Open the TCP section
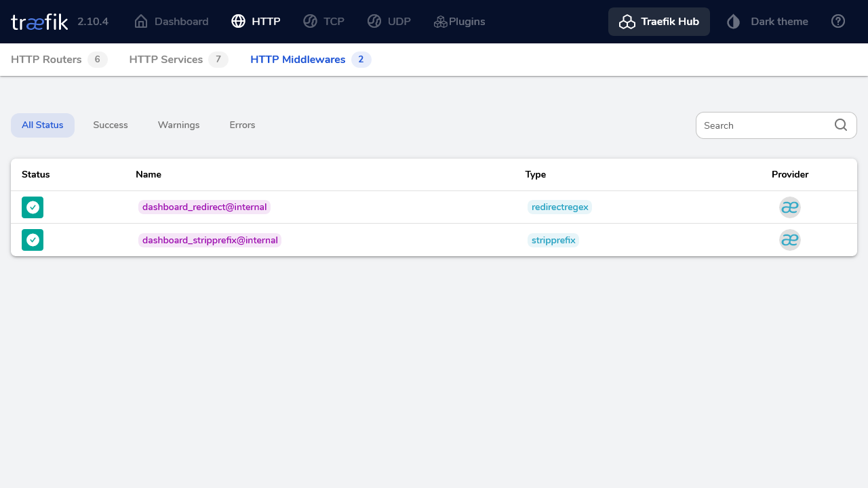868x488 pixels. [x=323, y=22]
